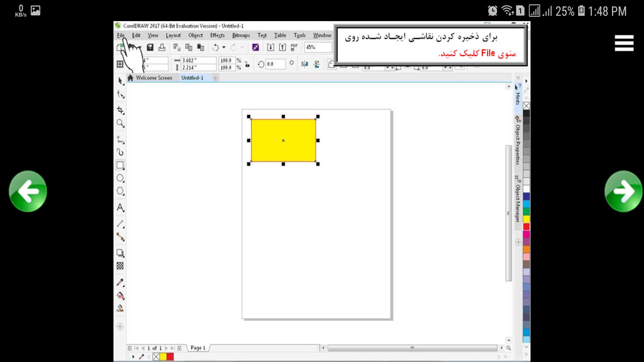644x362 pixels.
Task: Open the Object menu
Action: click(196, 35)
